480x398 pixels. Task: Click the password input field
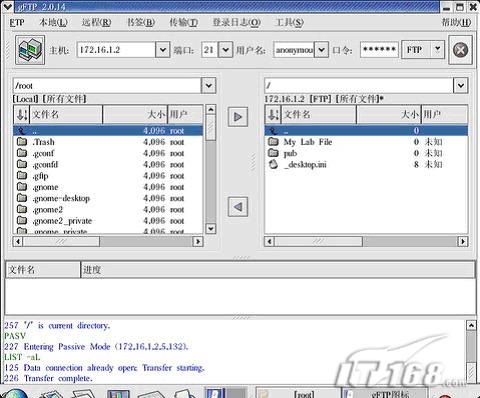click(379, 50)
